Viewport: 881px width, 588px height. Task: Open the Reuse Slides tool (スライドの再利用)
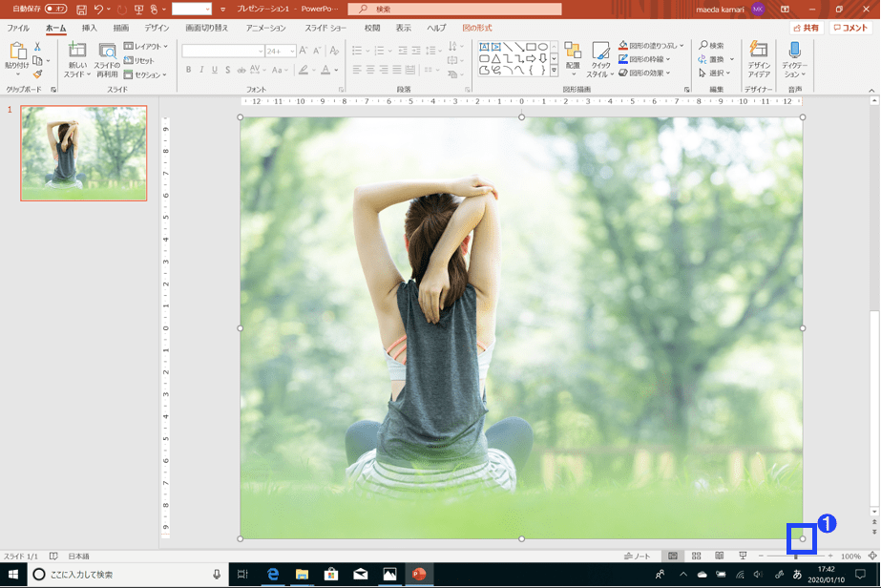tap(107, 59)
